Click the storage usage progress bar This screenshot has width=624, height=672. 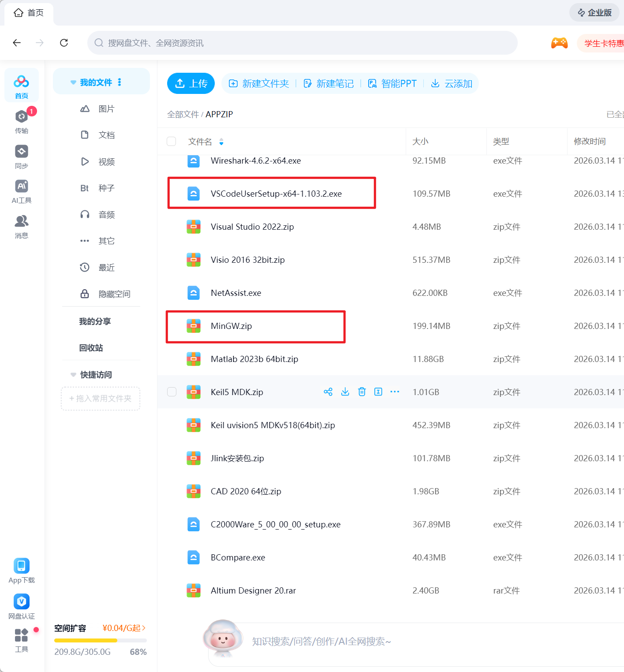coord(101,640)
